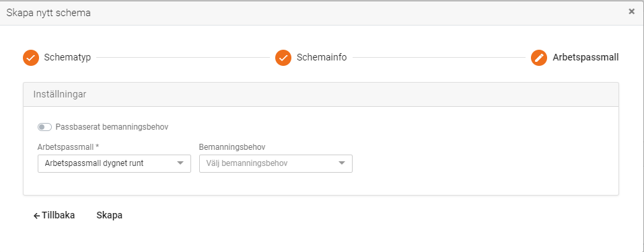This screenshot has width=644, height=252.
Task: Click the Arbetspassmall pencil step icon
Action: (539, 58)
